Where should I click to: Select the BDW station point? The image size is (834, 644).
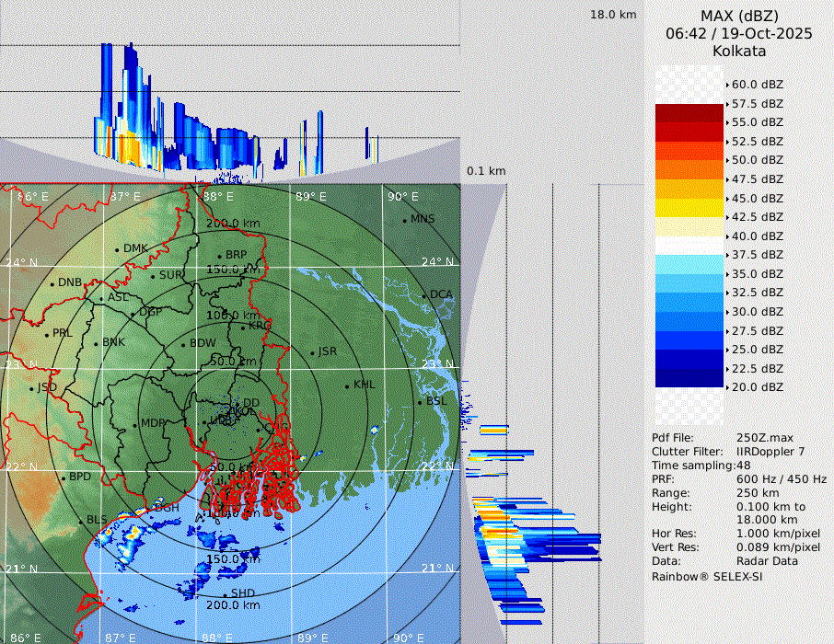[183, 345]
